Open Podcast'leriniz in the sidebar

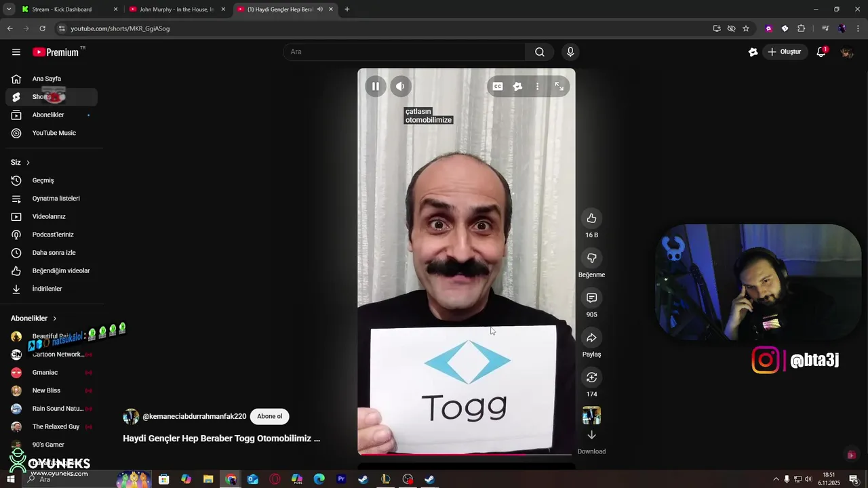(x=52, y=235)
